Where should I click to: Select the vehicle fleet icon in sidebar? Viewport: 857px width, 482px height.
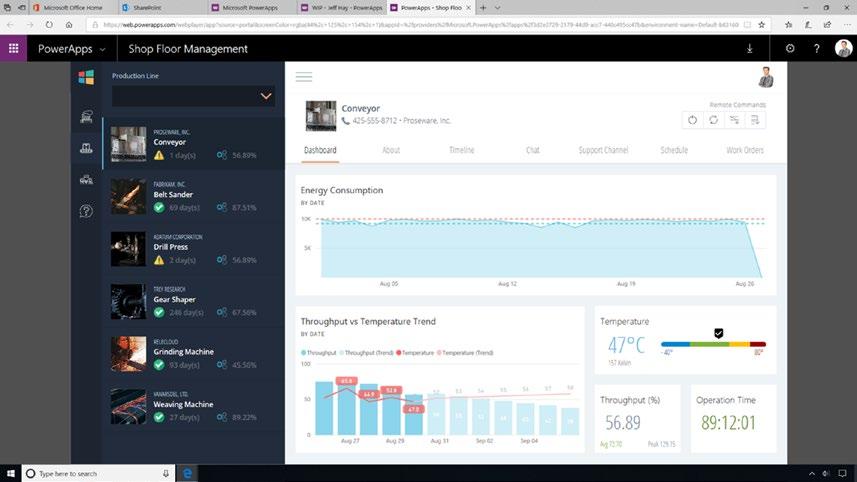(x=86, y=179)
